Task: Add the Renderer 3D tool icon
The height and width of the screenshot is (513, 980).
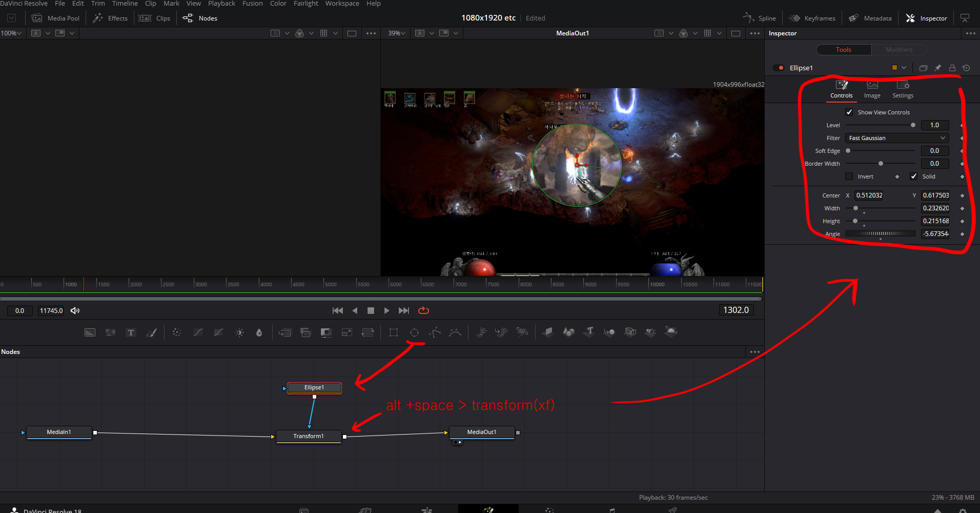Action: click(671, 332)
